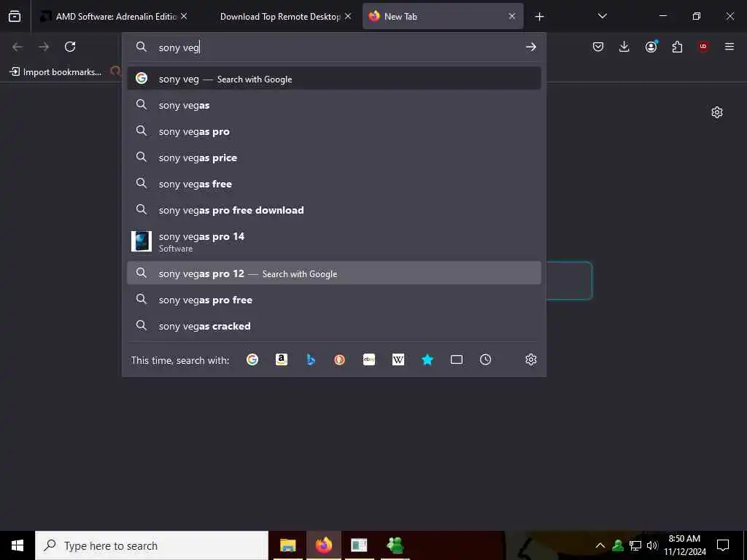The height and width of the screenshot is (560, 747).
Task: Close the New Tab tab
Action: (x=512, y=16)
